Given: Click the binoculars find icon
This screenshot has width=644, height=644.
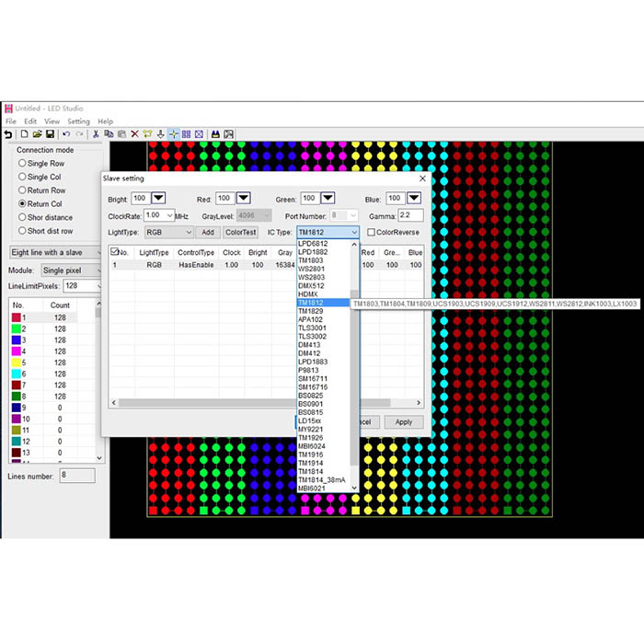Looking at the screenshot, I should 215,134.
